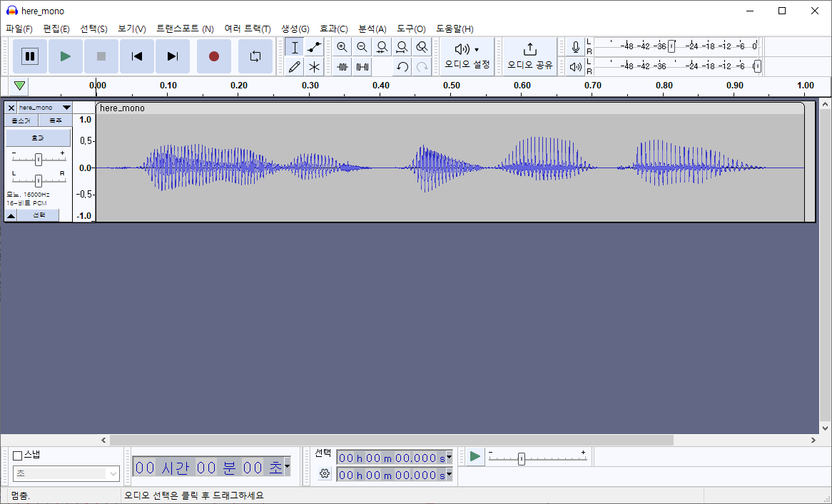The width and height of the screenshot is (832, 504).
Task: Silence the selected audio
Action: [x=362, y=67]
